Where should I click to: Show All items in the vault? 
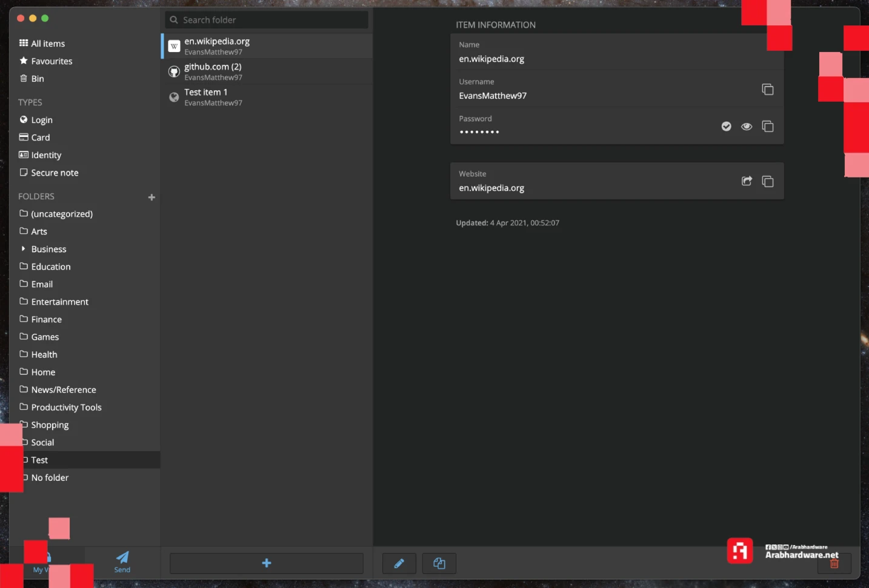[x=48, y=44]
